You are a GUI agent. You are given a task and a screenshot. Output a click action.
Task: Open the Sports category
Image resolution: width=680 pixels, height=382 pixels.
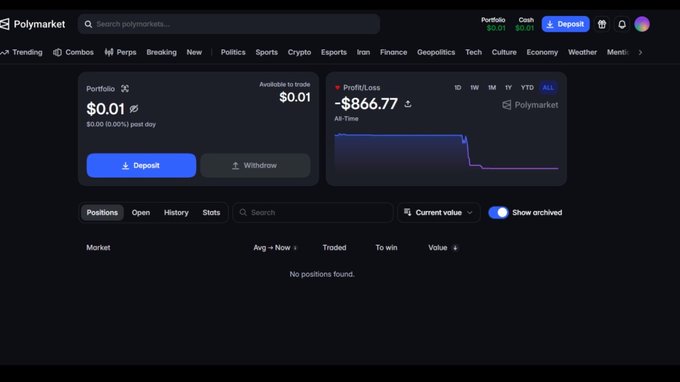(266, 52)
